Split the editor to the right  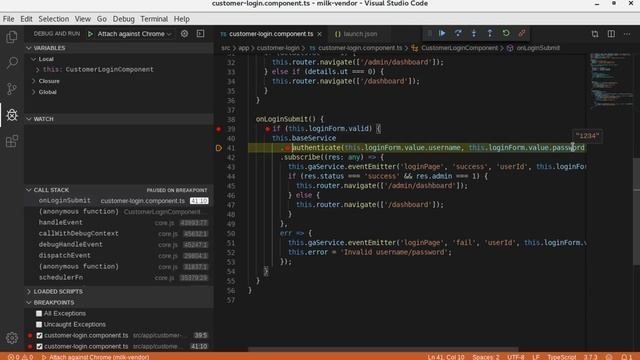click(x=611, y=34)
